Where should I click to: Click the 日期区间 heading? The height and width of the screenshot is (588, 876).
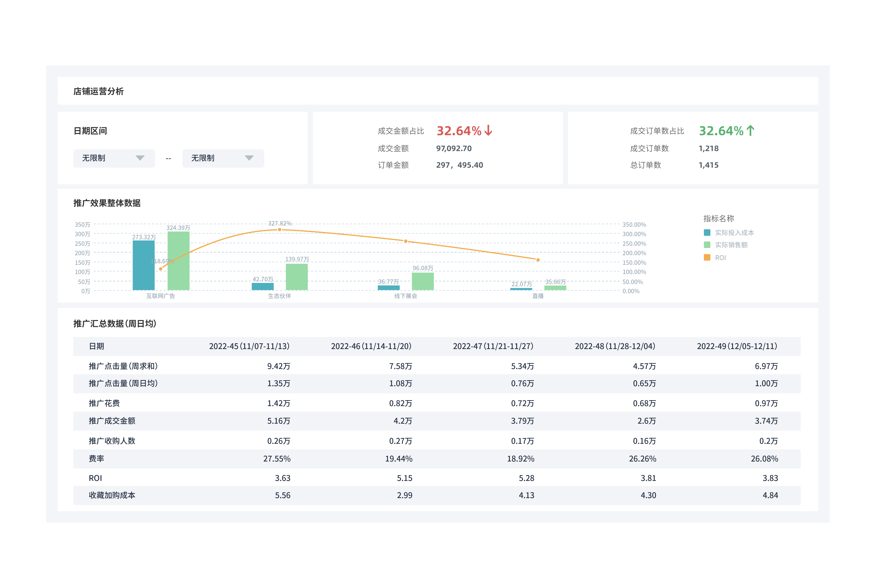click(x=90, y=131)
